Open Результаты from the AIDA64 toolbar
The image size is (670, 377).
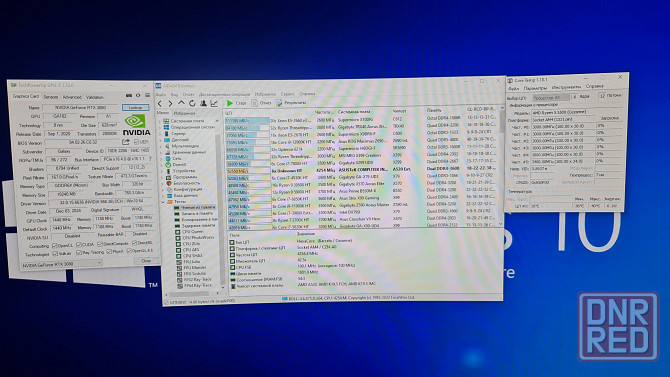291,103
